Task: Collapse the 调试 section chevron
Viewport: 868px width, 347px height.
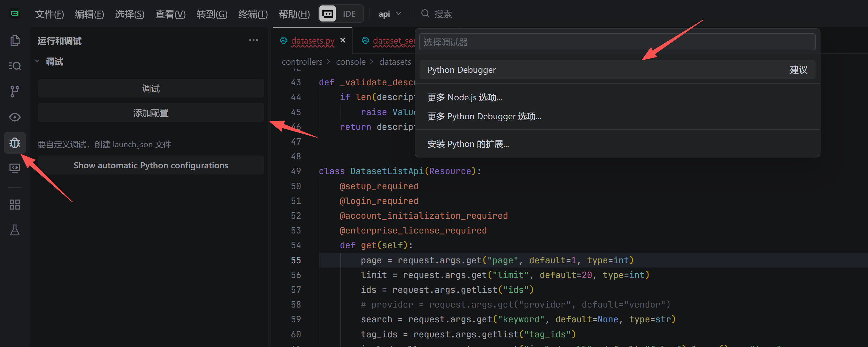Action: click(x=38, y=61)
